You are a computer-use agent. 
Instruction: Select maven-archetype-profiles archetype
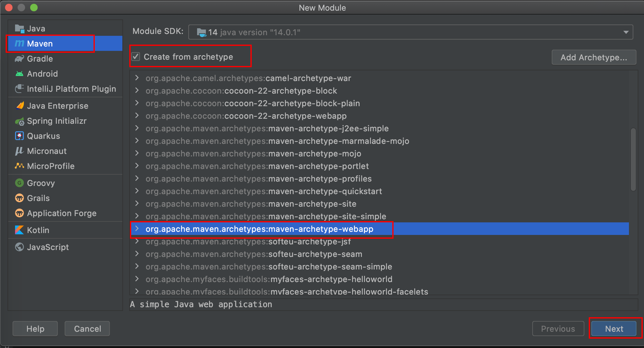(x=379, y=178)
